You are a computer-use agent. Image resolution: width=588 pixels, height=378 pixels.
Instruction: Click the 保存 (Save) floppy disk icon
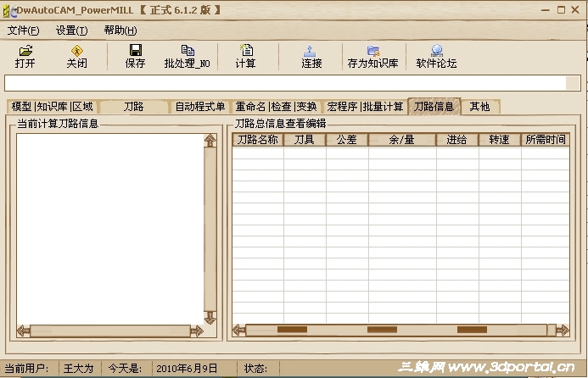pos(136,50)
